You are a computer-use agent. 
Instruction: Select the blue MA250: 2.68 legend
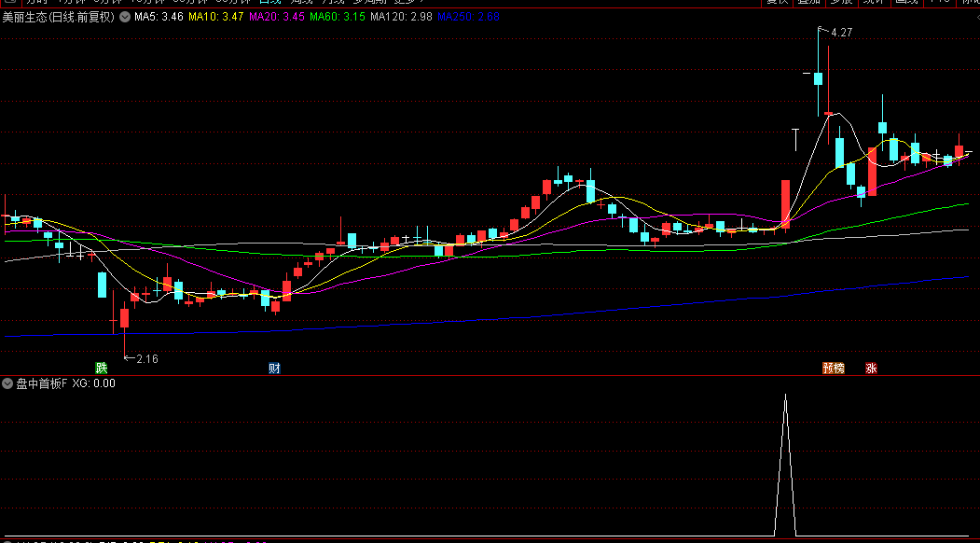[x=468, y=17]
